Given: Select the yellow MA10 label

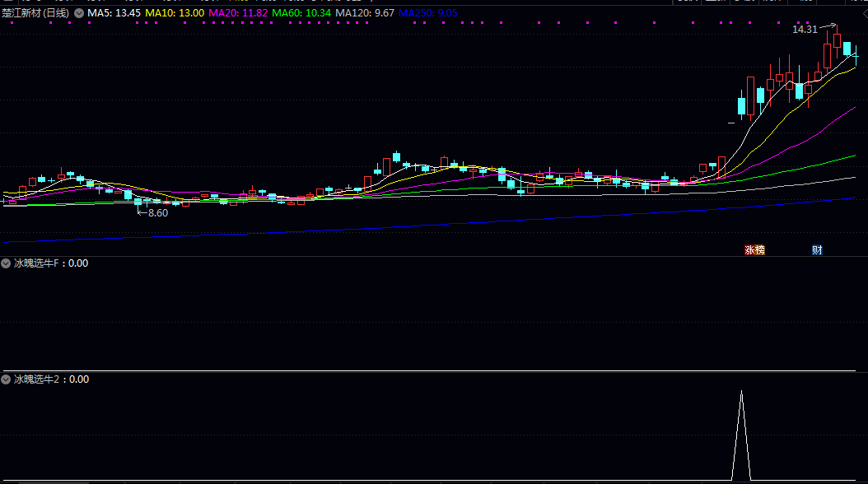Looking at the screenshot, I should (x=175, y=13).
